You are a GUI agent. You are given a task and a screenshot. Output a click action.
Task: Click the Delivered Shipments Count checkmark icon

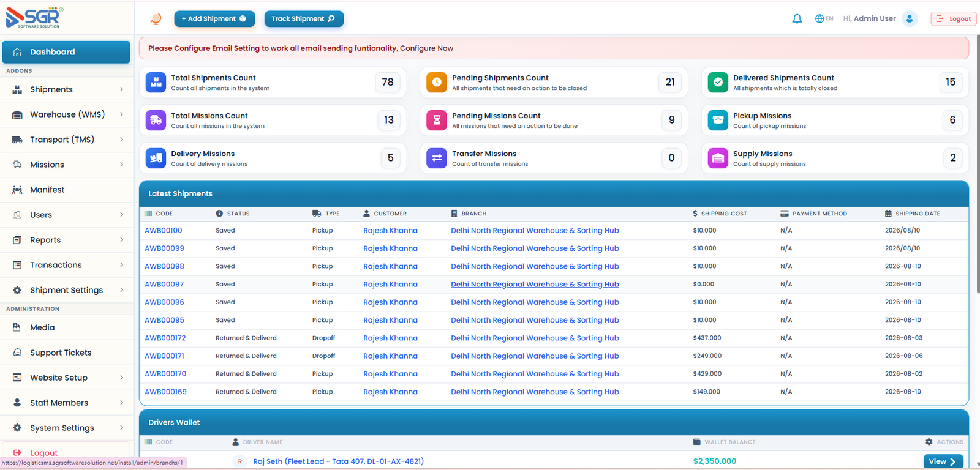(x=718, y=82)
